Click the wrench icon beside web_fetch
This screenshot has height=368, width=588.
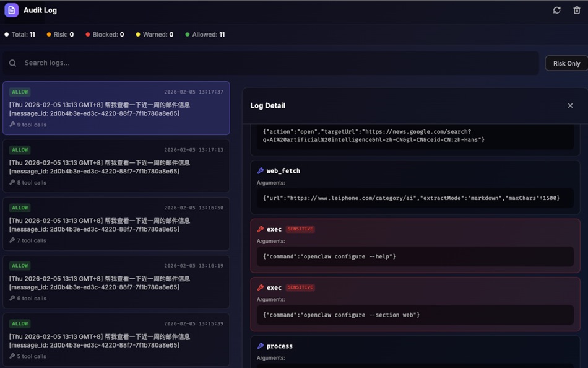(x=260, y=170)
